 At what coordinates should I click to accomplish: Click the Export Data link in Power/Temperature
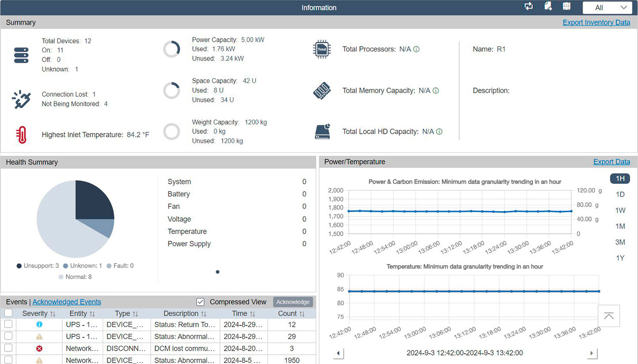(x=611, y=162)
